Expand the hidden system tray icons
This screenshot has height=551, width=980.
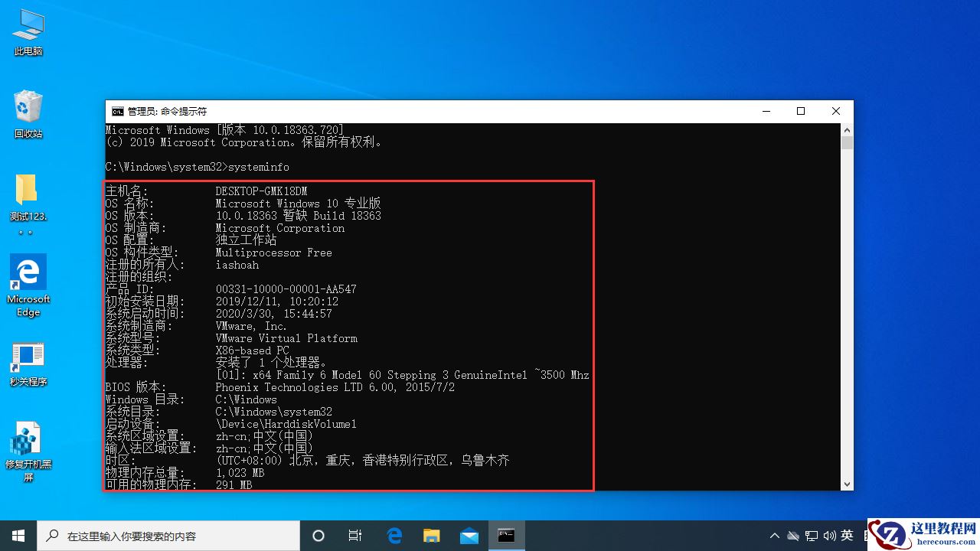pyautogui.click(x=775, y=536)
